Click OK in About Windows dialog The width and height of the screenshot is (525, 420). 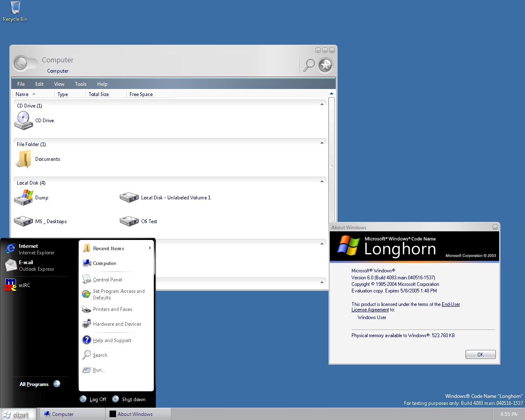[481, 354]
